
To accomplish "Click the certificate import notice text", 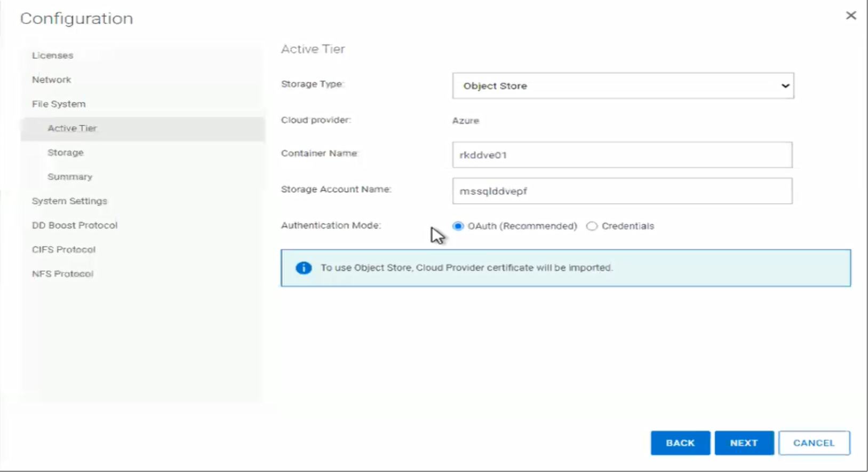I will [467, 268].
